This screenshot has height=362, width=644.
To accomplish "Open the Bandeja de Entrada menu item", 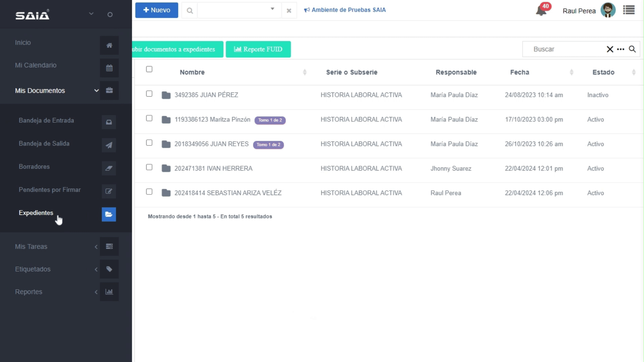I will click(x=46, y=121).
